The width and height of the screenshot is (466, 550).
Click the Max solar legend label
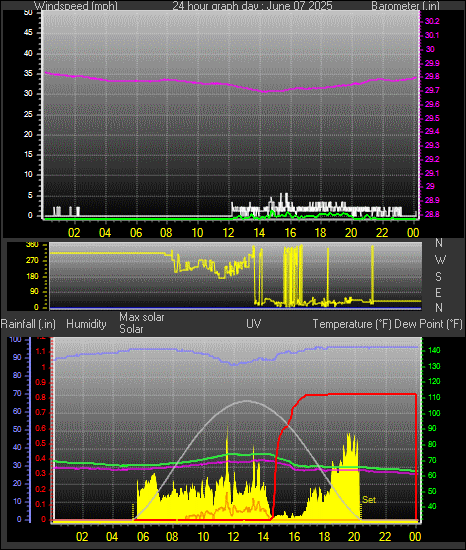[142, 317]
